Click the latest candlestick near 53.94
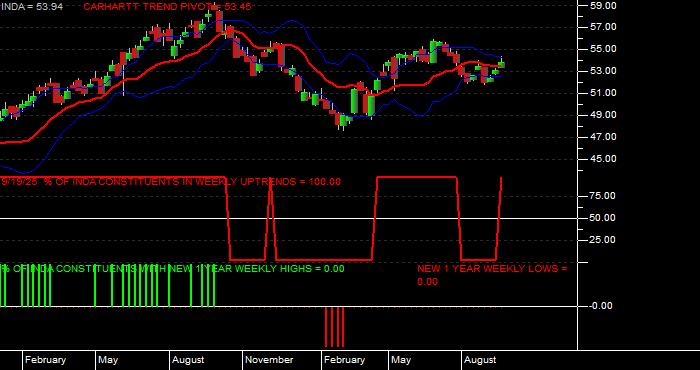This screenshot has width=700, height=370. (501, 64)
